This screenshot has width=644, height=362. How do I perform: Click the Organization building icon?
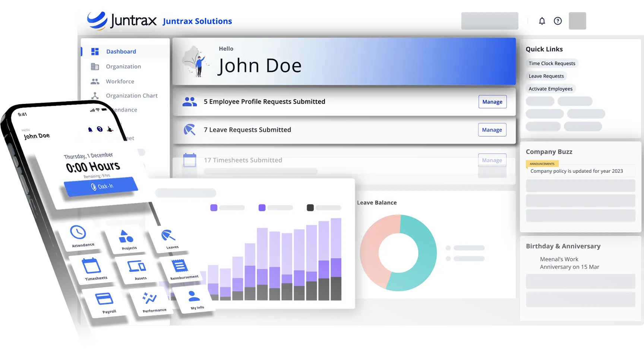point(95,66)
